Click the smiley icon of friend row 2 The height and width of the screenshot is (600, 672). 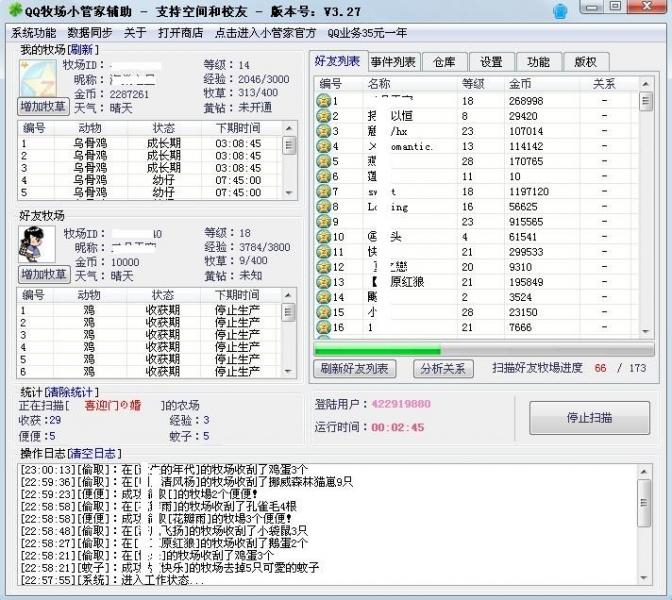[x=323, y=116]
